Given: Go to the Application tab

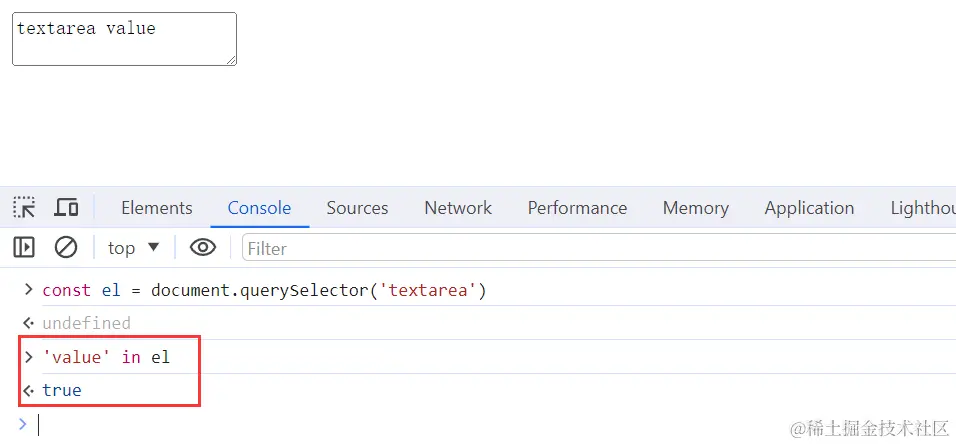Looking at the screenshot, I should [x=809, y=208].
